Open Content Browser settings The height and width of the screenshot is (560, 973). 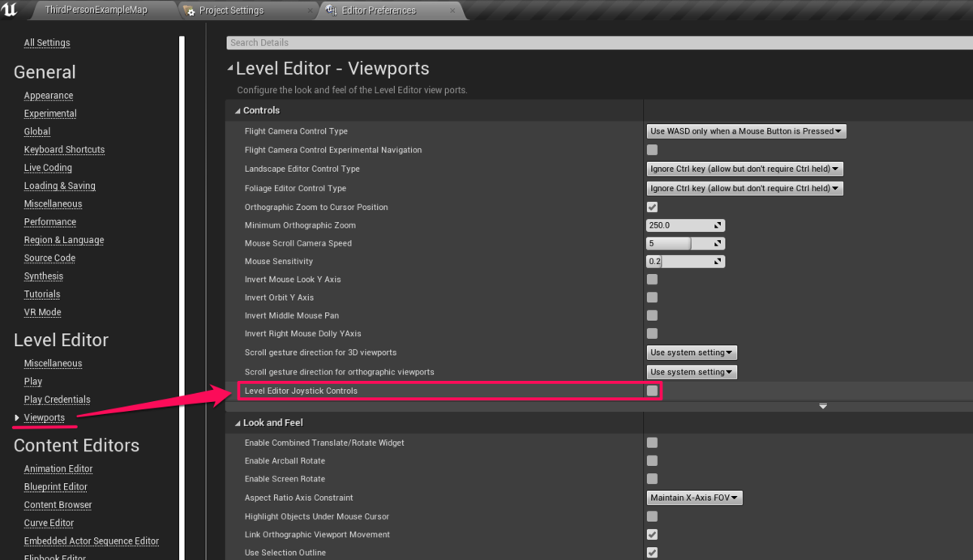58,505
